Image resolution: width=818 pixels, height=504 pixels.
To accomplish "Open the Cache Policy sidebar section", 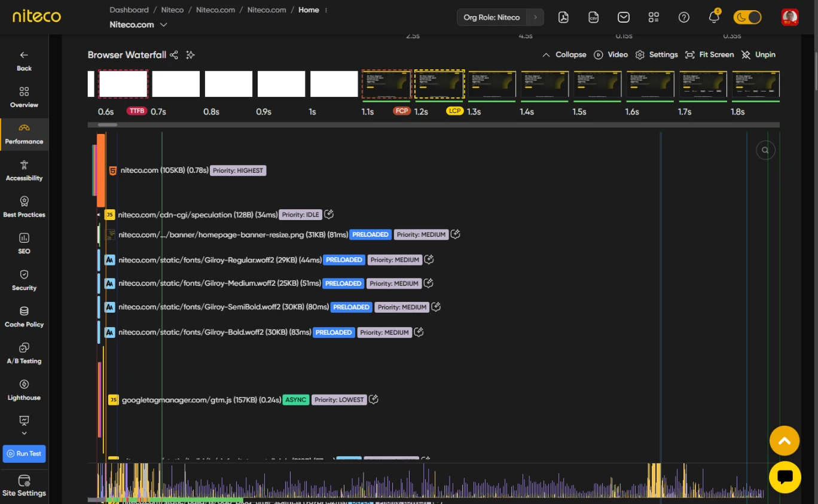I will point(24,317).
